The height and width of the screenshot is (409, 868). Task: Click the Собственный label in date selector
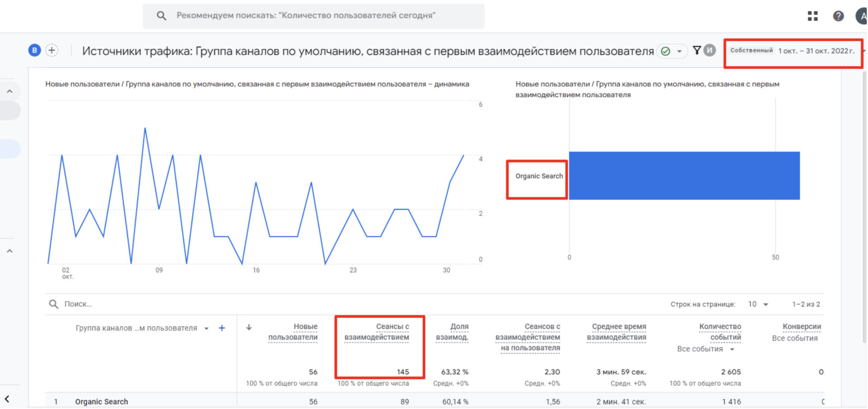coord(751,50)
